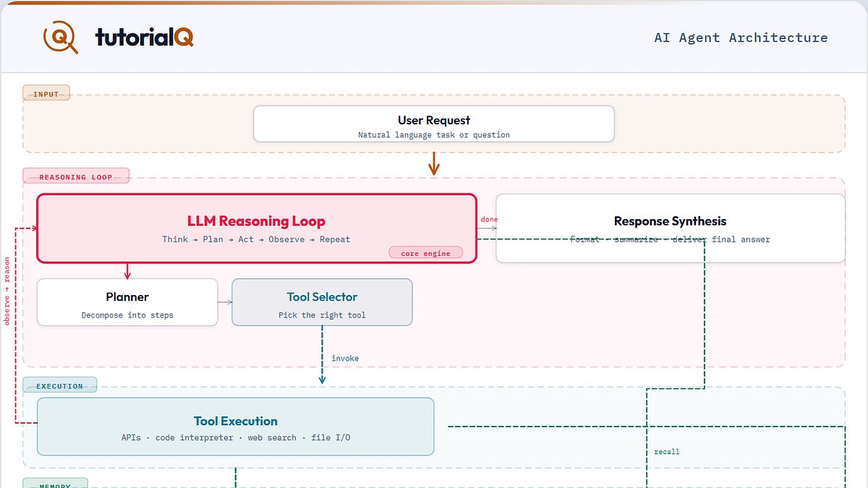Click the Planner box
Screen dimensions: 868x488
127,302
